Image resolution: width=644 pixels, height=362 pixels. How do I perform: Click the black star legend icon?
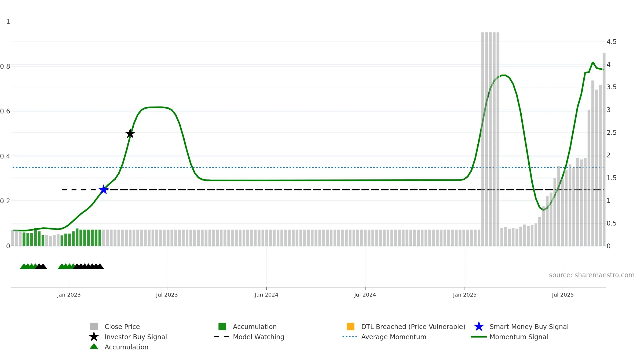coord(94,337)
